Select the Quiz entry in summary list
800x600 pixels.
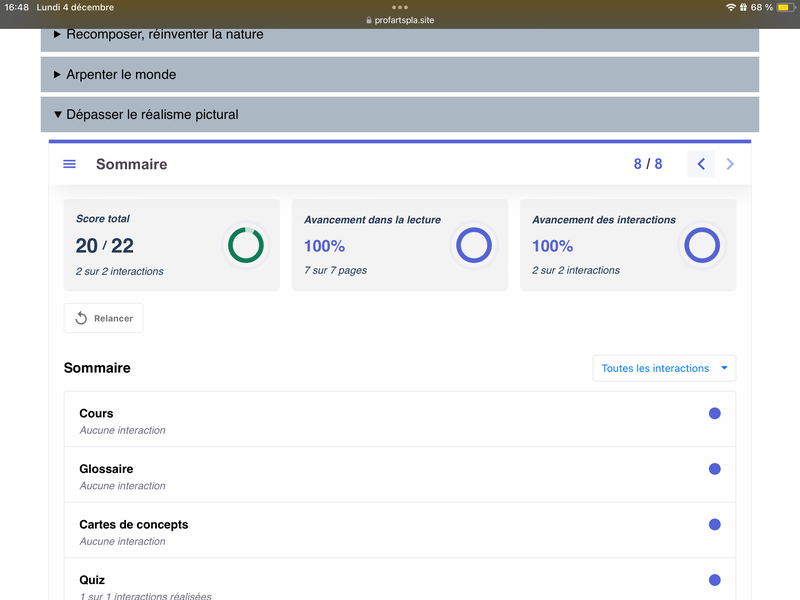92,580
